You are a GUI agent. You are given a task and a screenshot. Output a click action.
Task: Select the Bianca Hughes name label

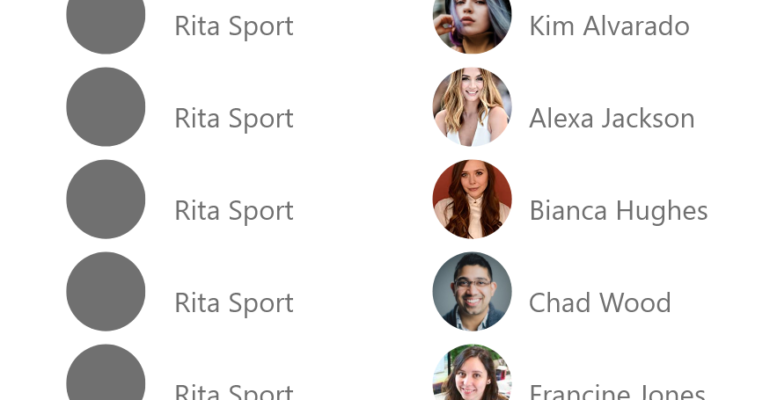(618, 211)
